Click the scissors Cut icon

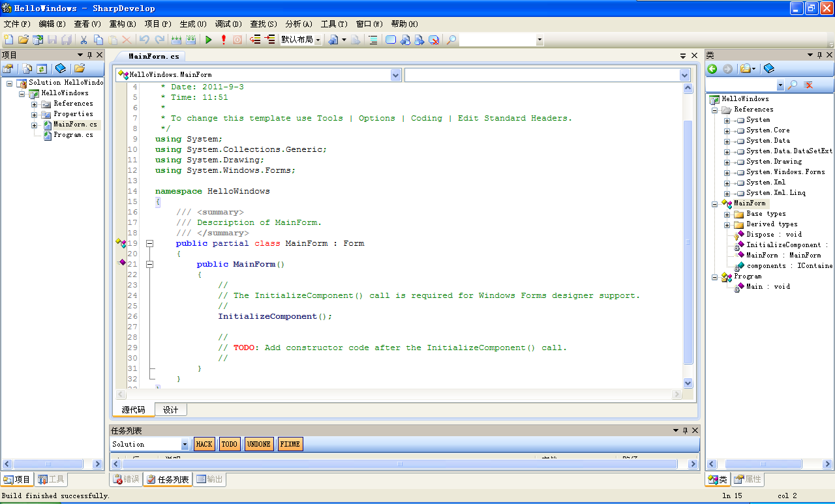[83, 40]
